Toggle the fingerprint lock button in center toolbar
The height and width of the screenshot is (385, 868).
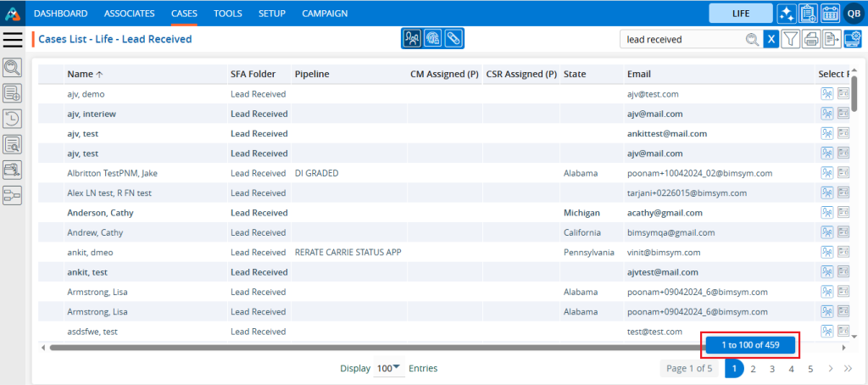click(x=433, y=39)
